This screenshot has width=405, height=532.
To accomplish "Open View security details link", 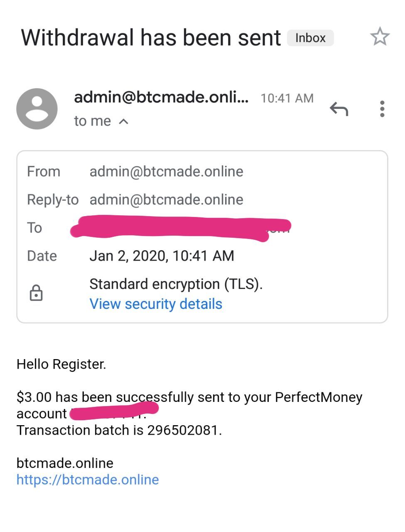I will click(156, 304).
